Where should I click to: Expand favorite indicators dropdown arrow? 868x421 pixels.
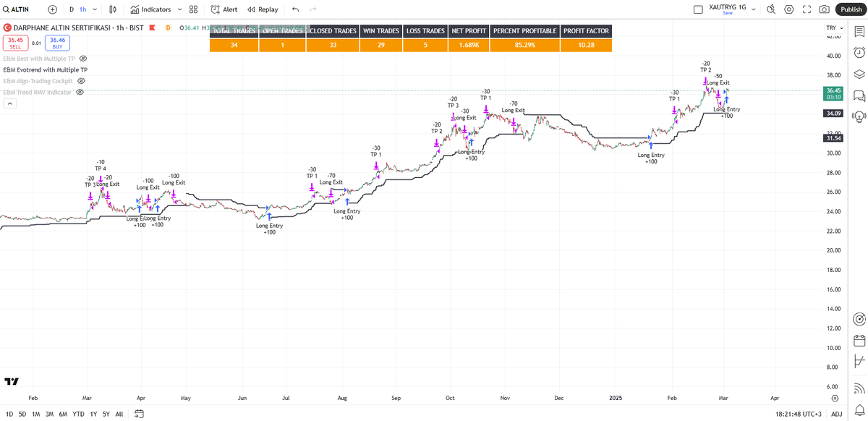(179, 9)
